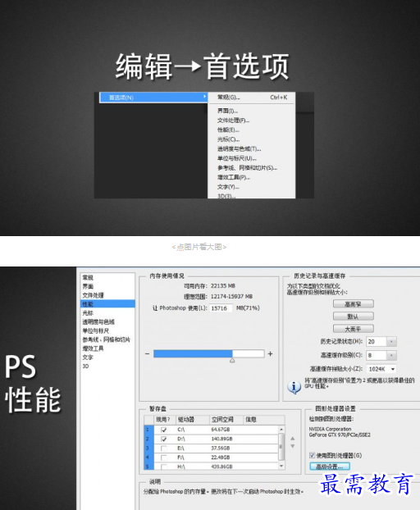
Task: Click the 高速缓存级别 value field
Action: point(376,355)
